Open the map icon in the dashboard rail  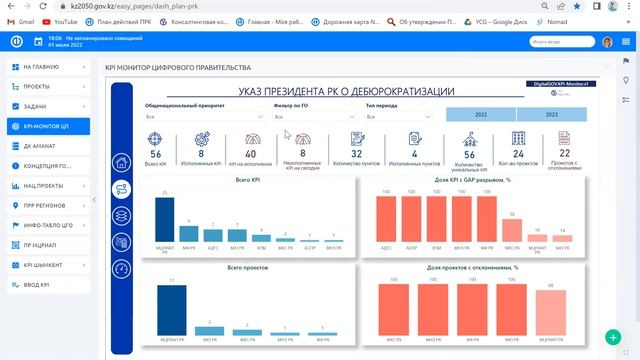121,242
